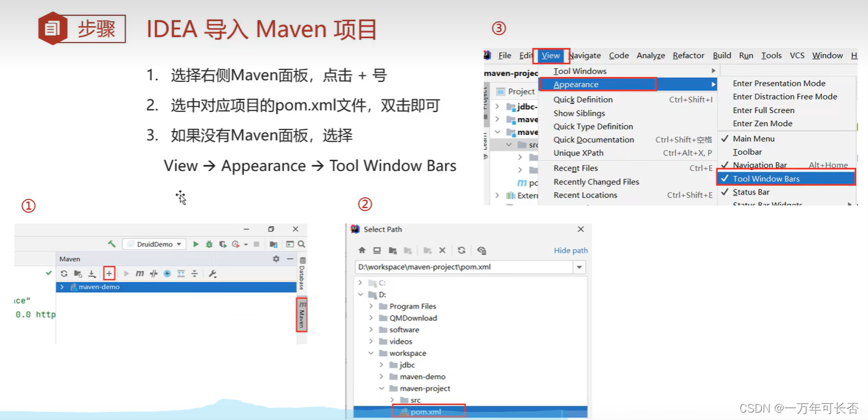
Task: Open the Navigate menu
Action: point(585,55)
